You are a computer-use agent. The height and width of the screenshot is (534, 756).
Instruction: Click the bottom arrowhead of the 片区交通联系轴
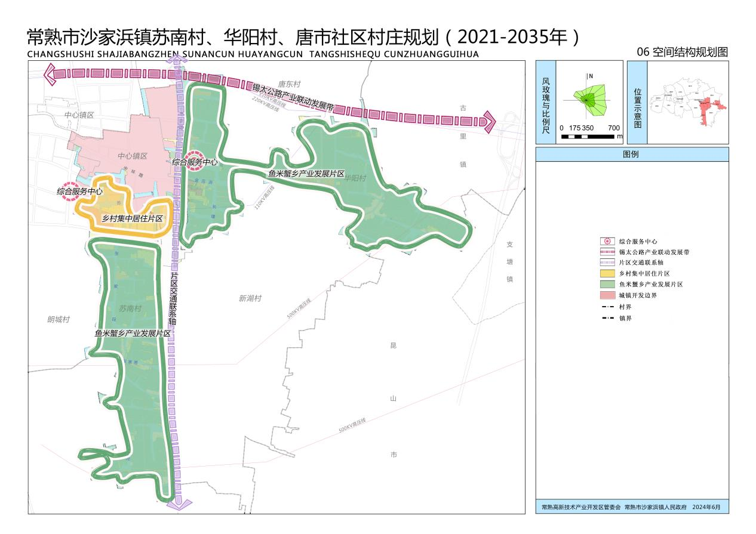(x=179, y=504)
